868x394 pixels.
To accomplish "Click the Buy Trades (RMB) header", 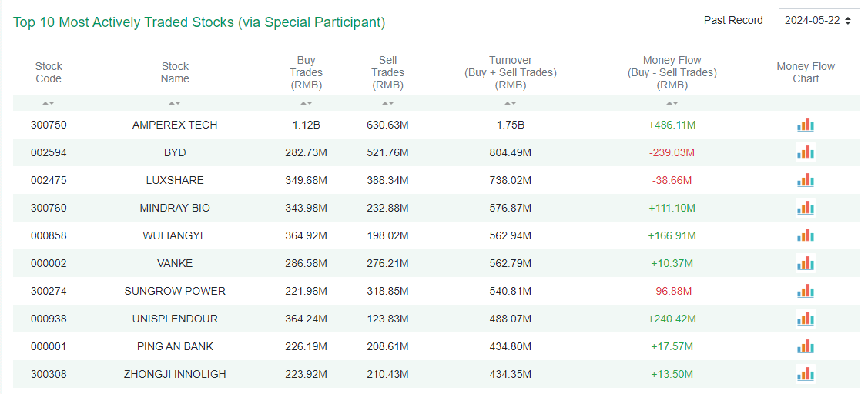I will (307, 72).
